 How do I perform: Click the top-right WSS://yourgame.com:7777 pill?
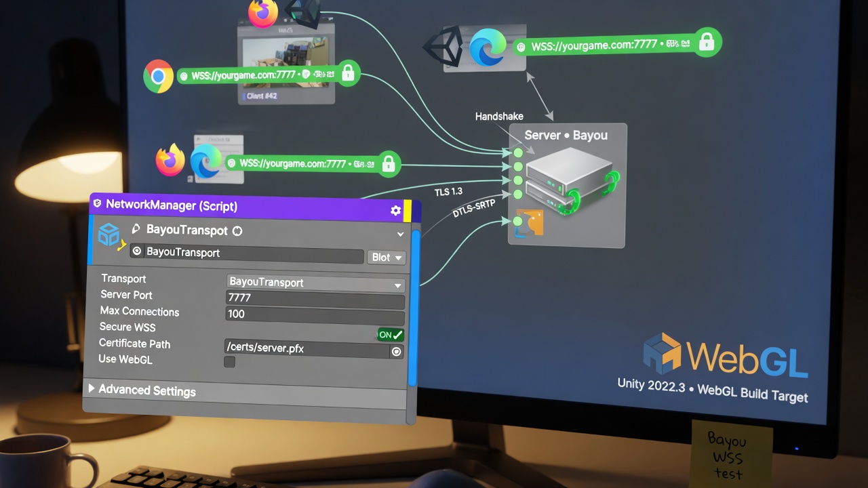(x=616, y=45)
